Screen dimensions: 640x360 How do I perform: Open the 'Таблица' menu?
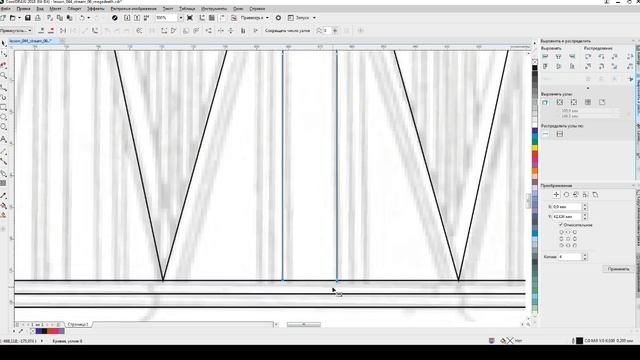pos(187,9)
